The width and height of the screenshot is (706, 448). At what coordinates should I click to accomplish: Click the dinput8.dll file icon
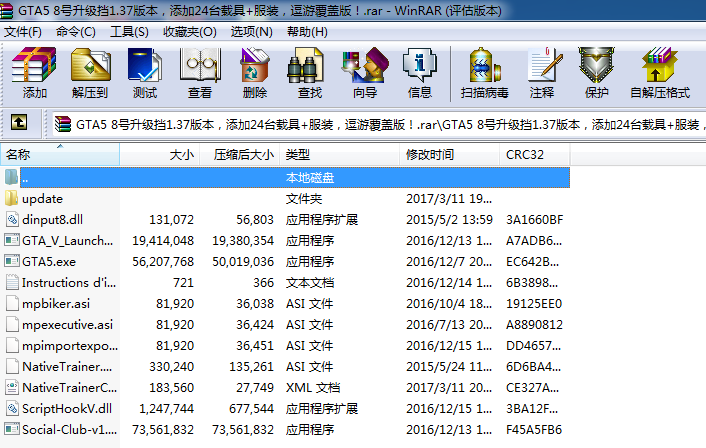pyautogui.click(x=11, y=220)
